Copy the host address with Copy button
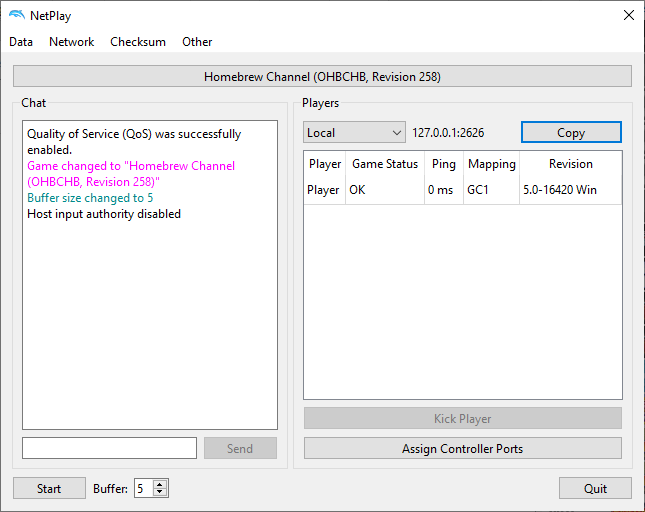Image resolution: width=645 pixels, height=512 pixels. pos(571,132)
